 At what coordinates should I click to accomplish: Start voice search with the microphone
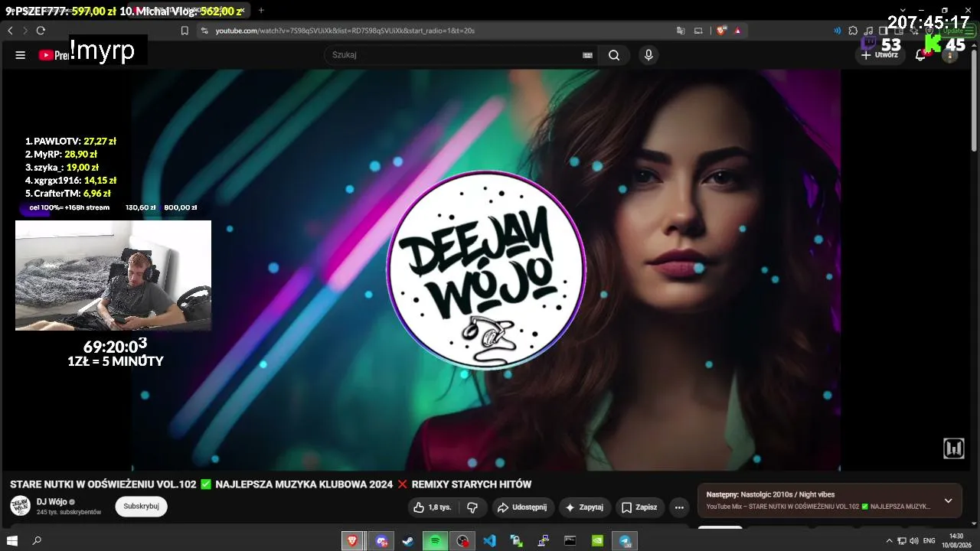[648, 55]
